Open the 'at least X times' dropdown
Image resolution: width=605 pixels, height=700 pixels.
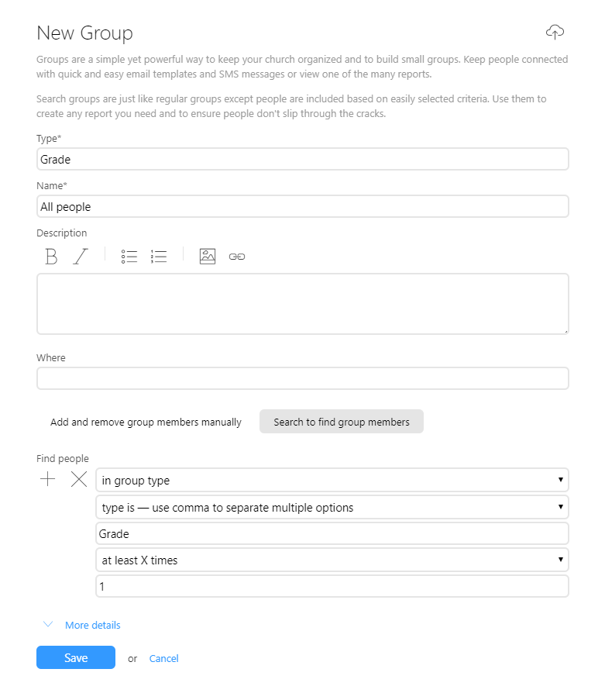(x=332, y=560)
